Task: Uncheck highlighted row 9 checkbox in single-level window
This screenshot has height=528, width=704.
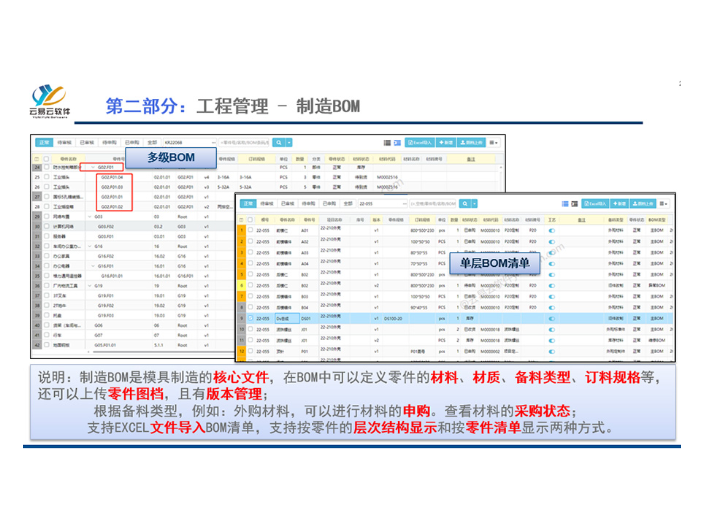Action: pos(251,318)
